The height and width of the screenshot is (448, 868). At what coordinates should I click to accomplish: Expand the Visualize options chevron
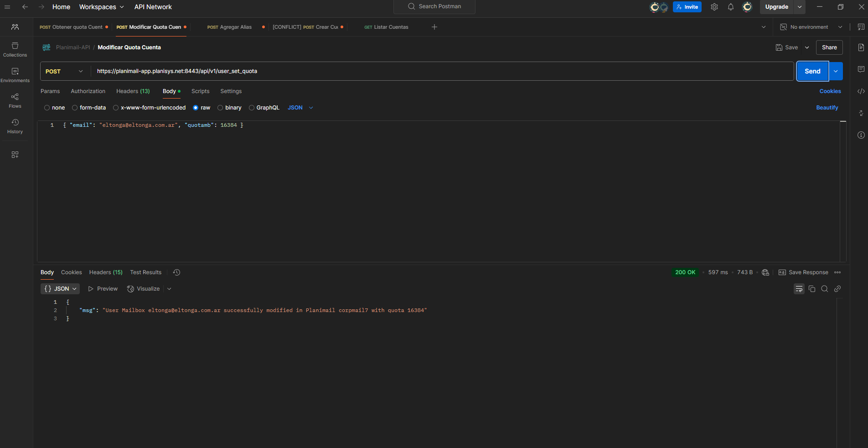coord(169,289)
